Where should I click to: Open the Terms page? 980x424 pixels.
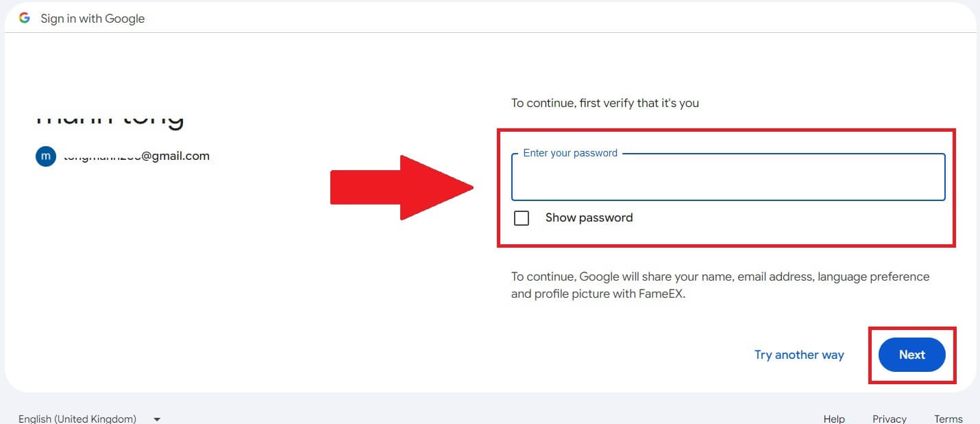coord(948,418)
